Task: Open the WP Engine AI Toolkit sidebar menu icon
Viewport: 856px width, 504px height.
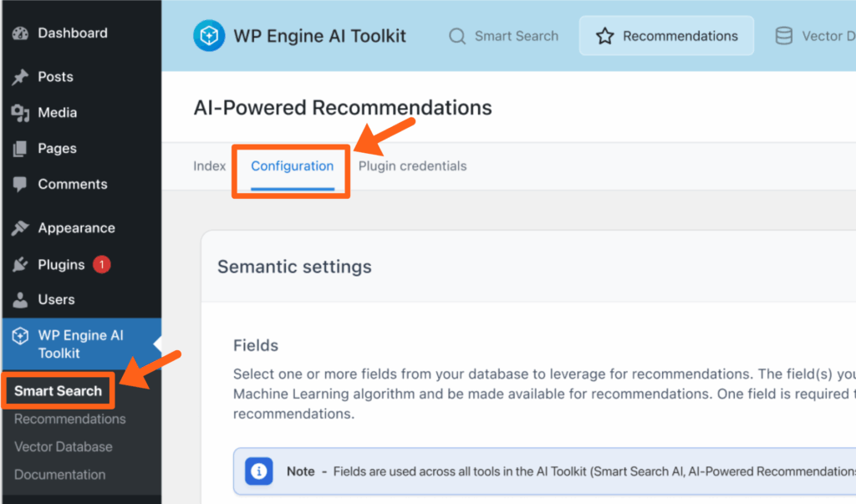Action: coord(18,334)
